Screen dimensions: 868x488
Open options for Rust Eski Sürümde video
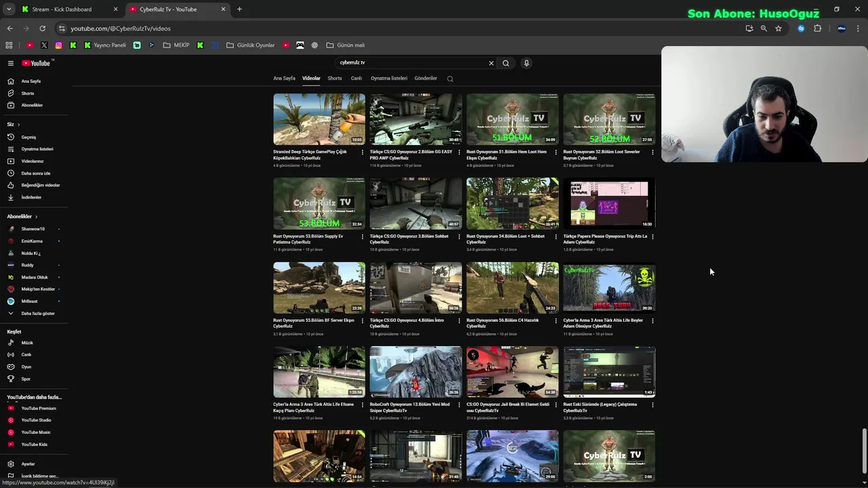click(652, 405)
